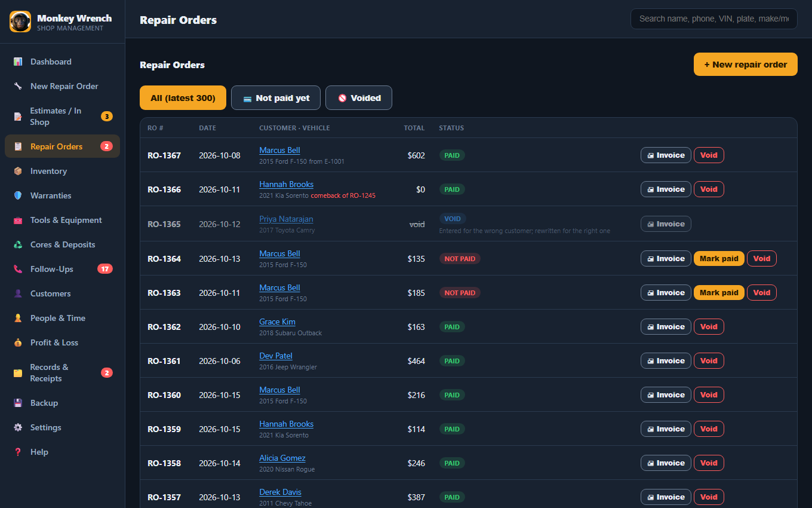
Task: Create a new repair order
Action: [x=746, y=65]
